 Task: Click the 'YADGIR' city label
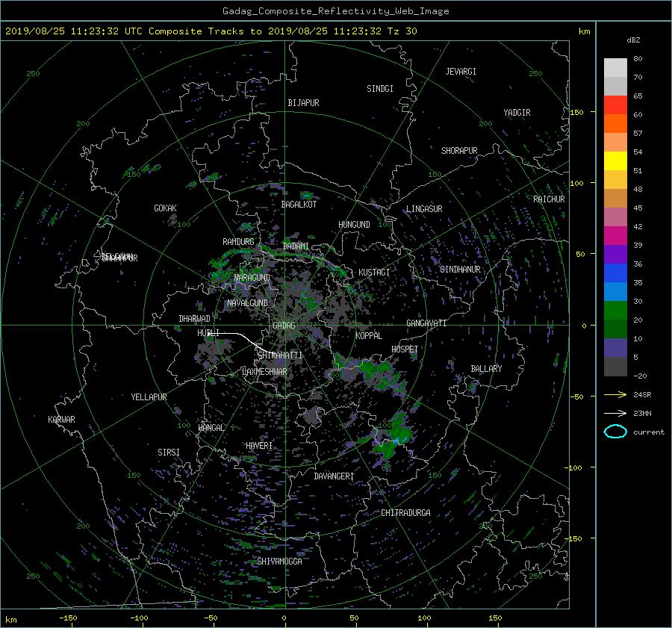coord(517,113)
